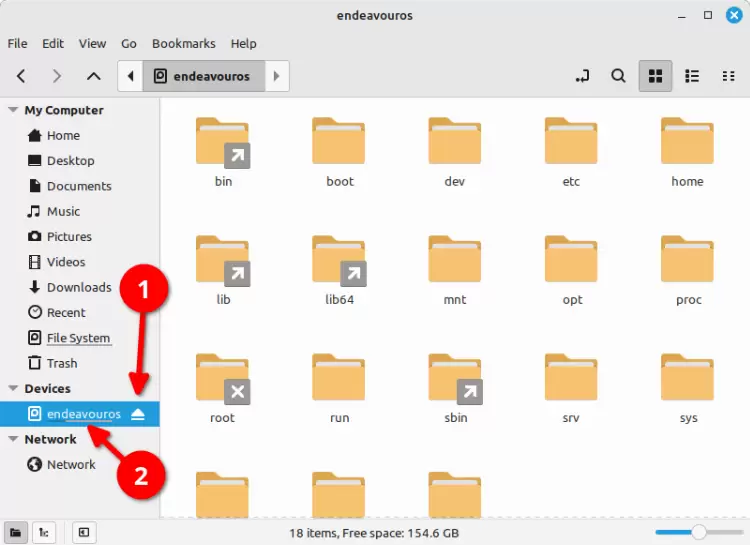Select the sbin folder icon
This screenshot has height=545, width=750.
pyautogui.click(x=455, y=379)
